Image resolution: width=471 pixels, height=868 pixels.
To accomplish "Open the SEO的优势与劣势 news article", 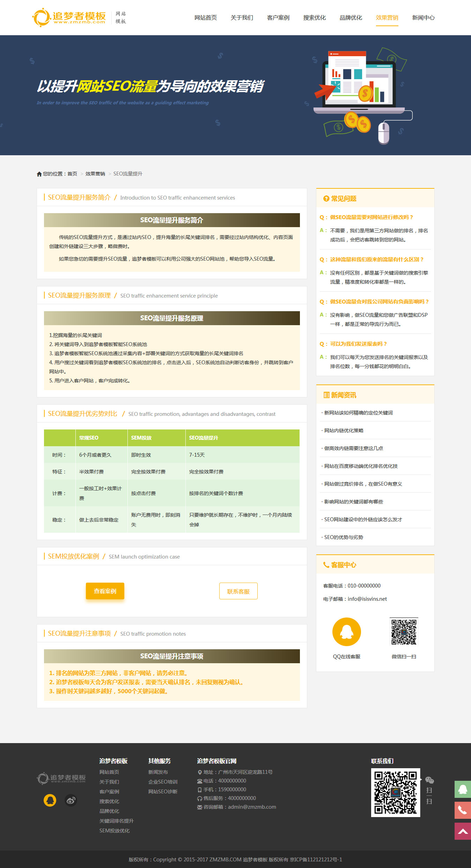I will (x=344, y=537).
